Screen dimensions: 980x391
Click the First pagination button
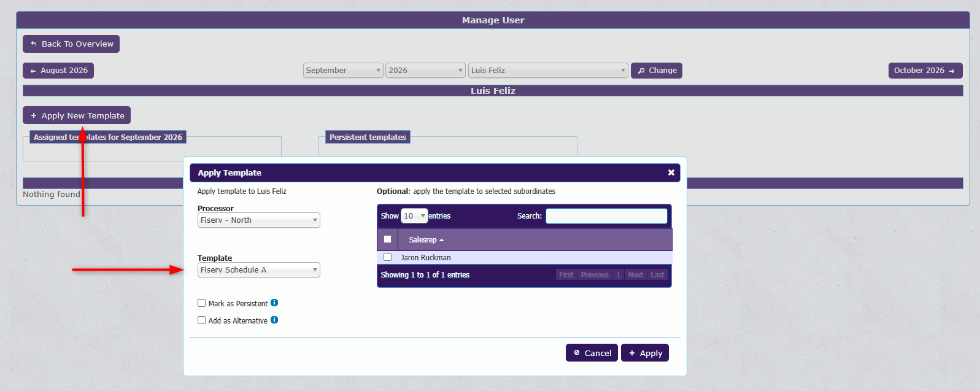[x=566, y=275]
